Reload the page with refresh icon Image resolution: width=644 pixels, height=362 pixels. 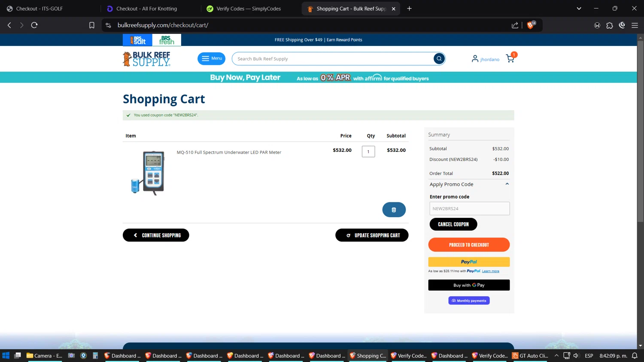tap(34, 25)
